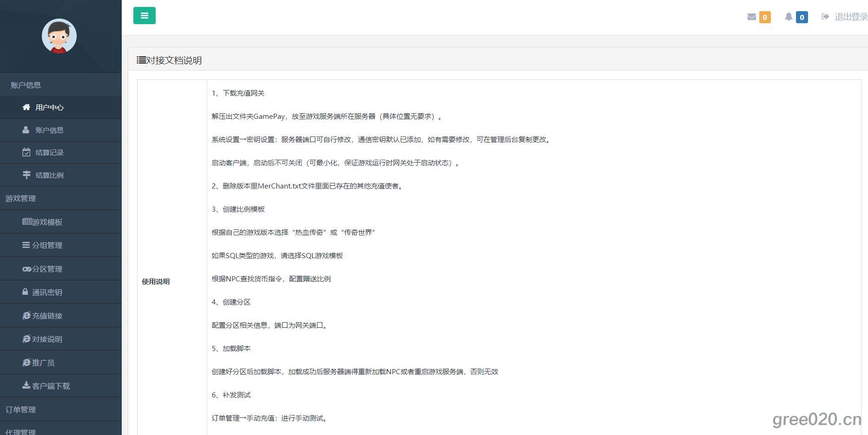
Task: Toggle the green hamburger sidebar button
Action: [x=144, y=16]
